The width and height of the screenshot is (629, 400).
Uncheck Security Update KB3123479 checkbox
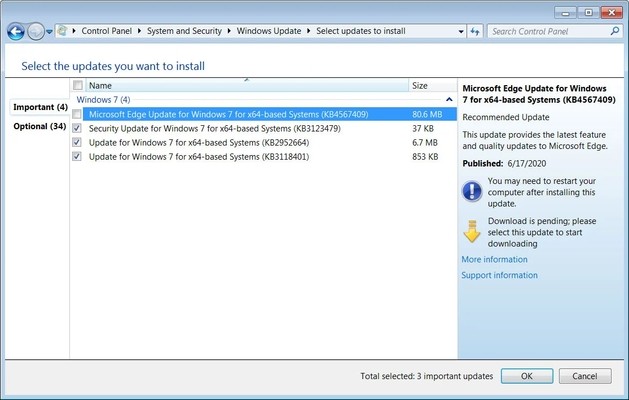(x=77, y=128)
